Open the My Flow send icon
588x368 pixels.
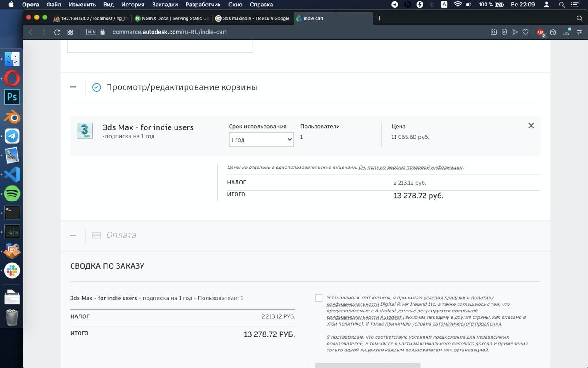tap(515, 32)
